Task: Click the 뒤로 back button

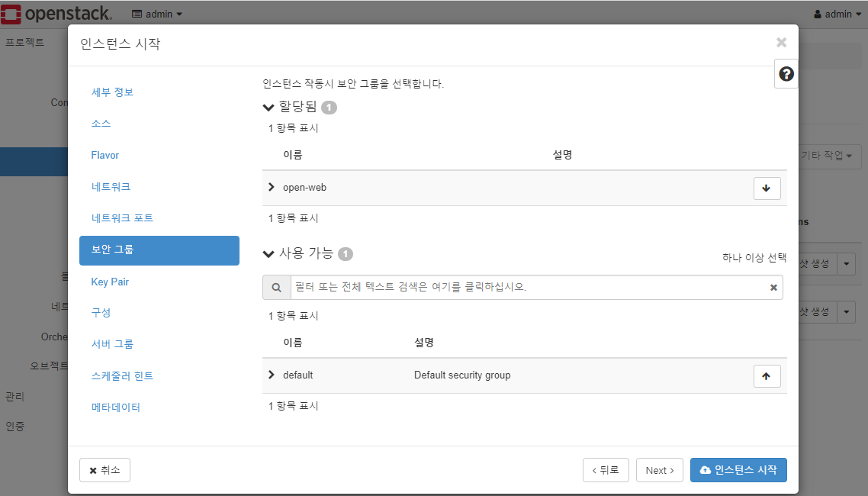Action: click(606, 470)
